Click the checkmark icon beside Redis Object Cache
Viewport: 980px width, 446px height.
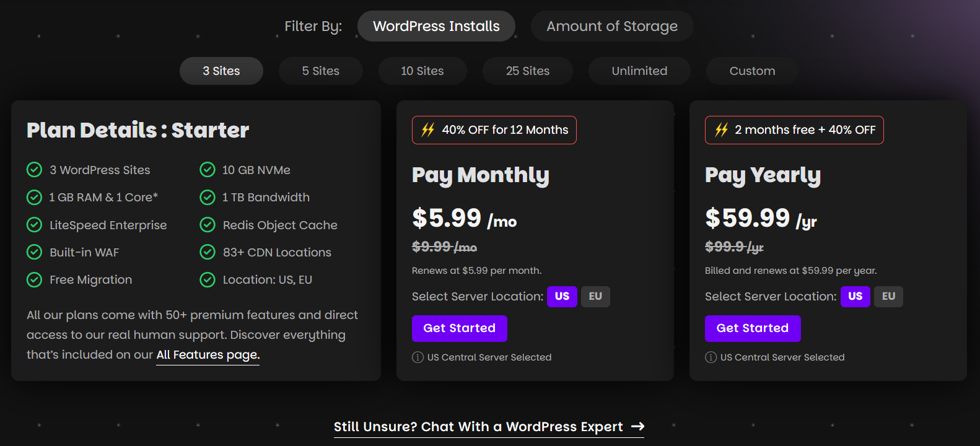point(208,225)
